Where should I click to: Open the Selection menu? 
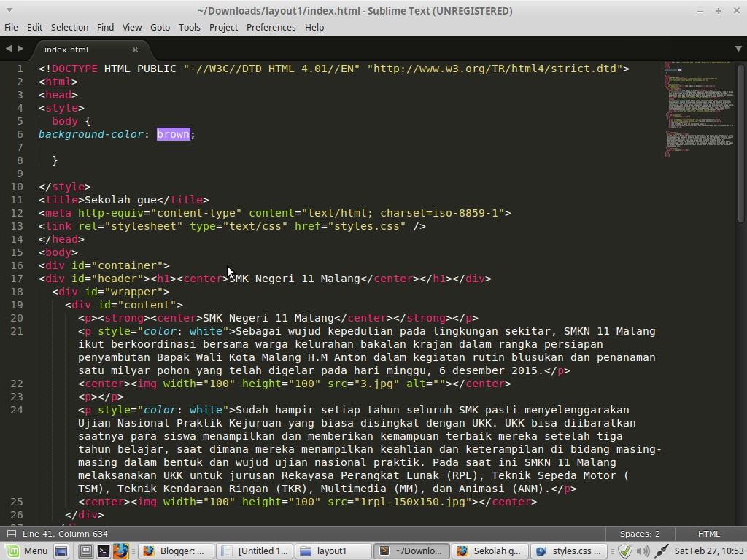(x=69, y=28)
